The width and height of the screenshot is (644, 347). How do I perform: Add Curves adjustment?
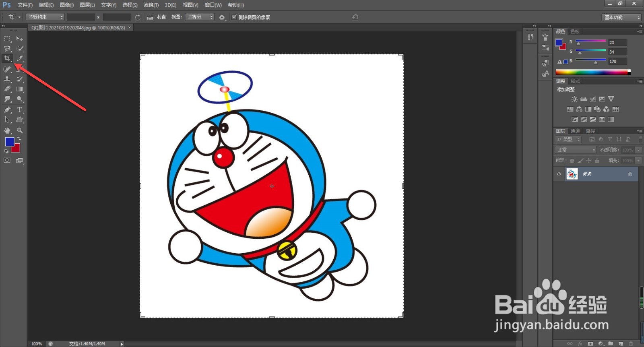click(x=593, y=99)
